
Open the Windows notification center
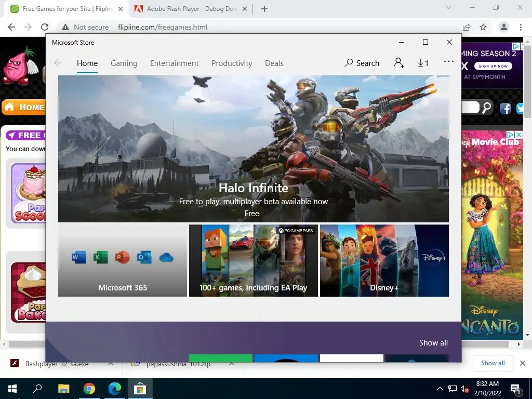(515, 389)
